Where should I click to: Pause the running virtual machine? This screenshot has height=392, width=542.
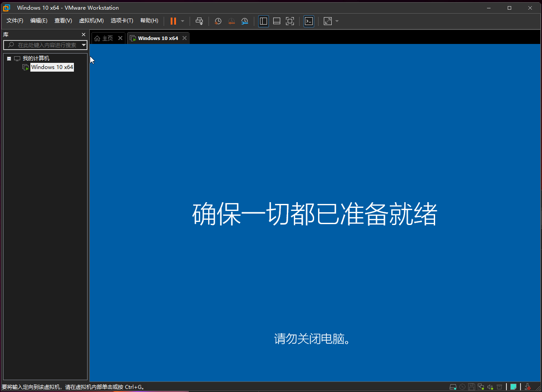173,21
